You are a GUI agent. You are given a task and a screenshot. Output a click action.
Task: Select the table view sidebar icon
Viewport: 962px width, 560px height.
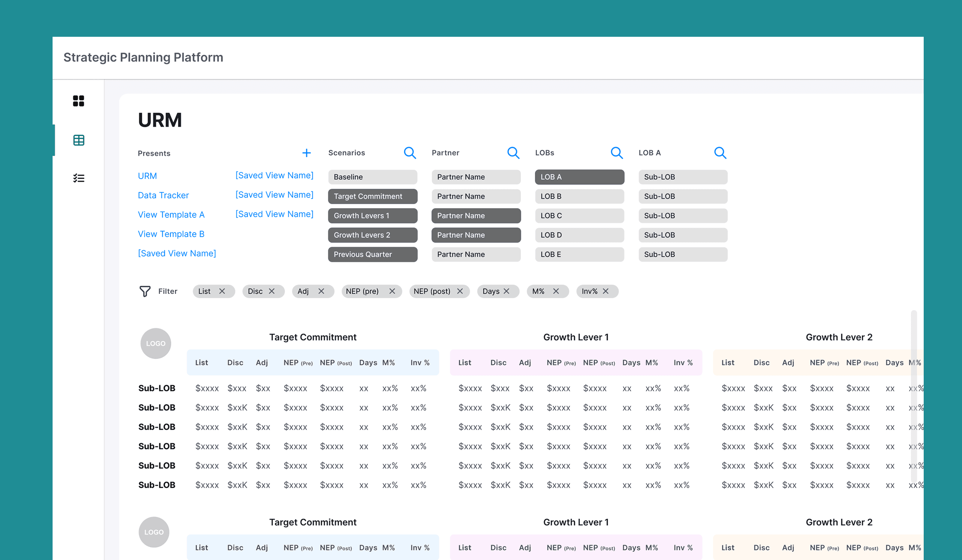[x=78, y=140]
